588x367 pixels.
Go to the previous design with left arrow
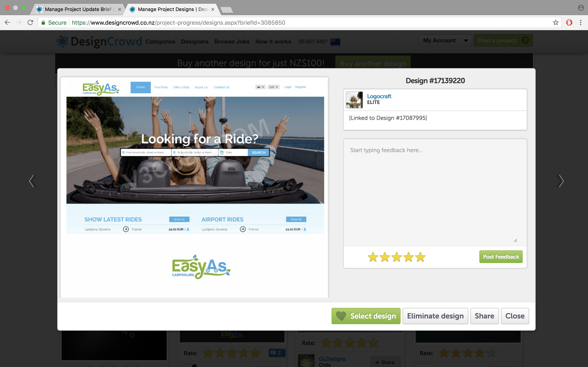pyautogui.click(x=32, y=181)
